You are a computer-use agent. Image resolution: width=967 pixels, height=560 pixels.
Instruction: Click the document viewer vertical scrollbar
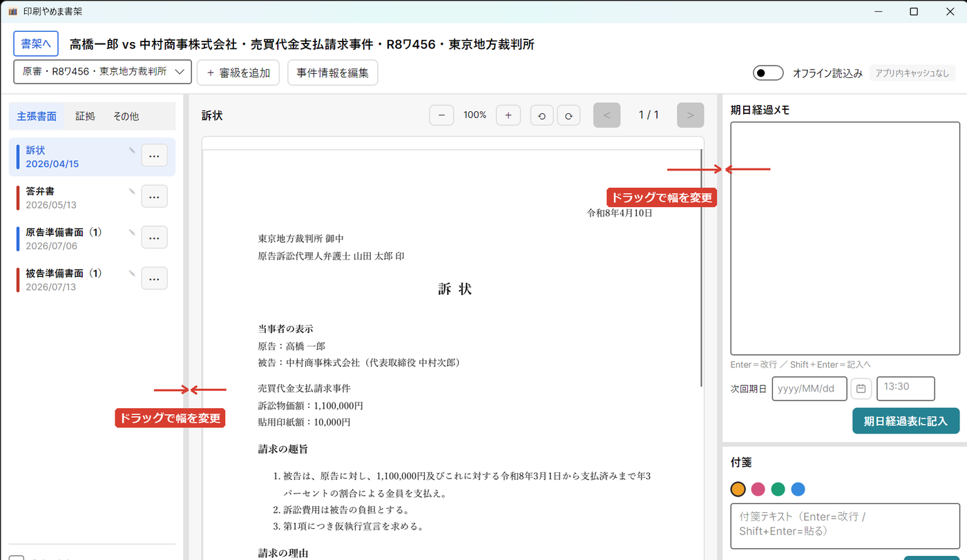(701, 268)
